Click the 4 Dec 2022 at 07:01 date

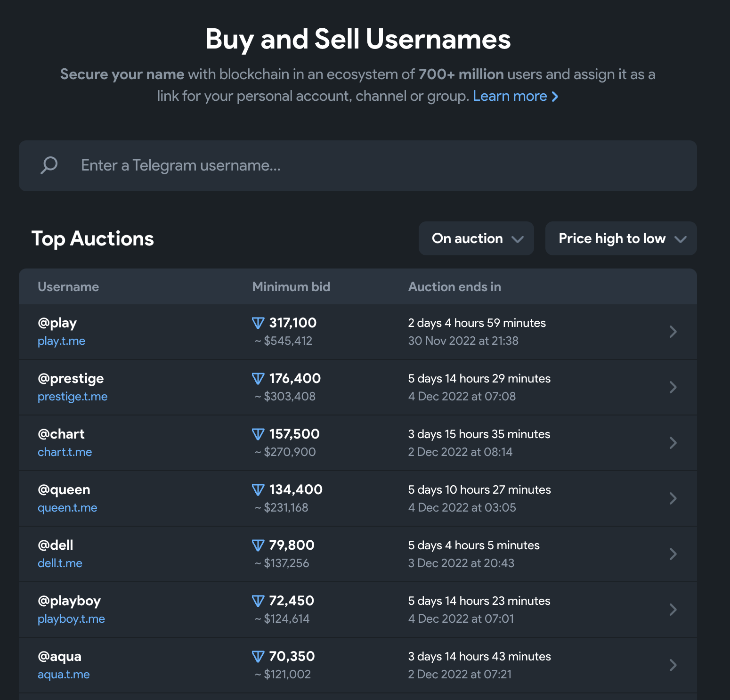[x=461, y=619]
